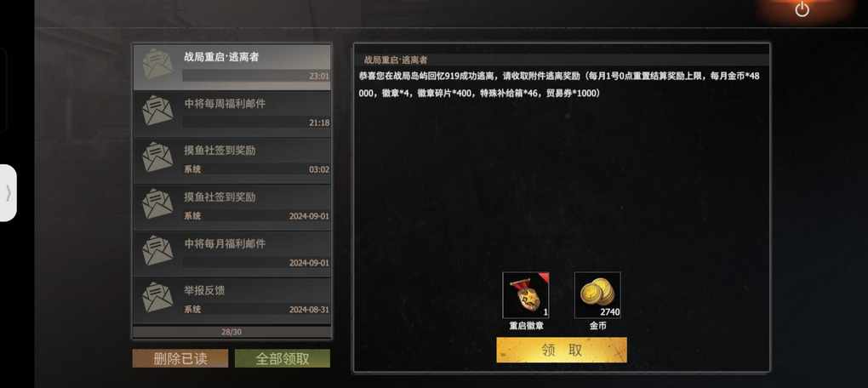Open the envelope icon for 战局重启·逃离者 mail

point(157,64)
